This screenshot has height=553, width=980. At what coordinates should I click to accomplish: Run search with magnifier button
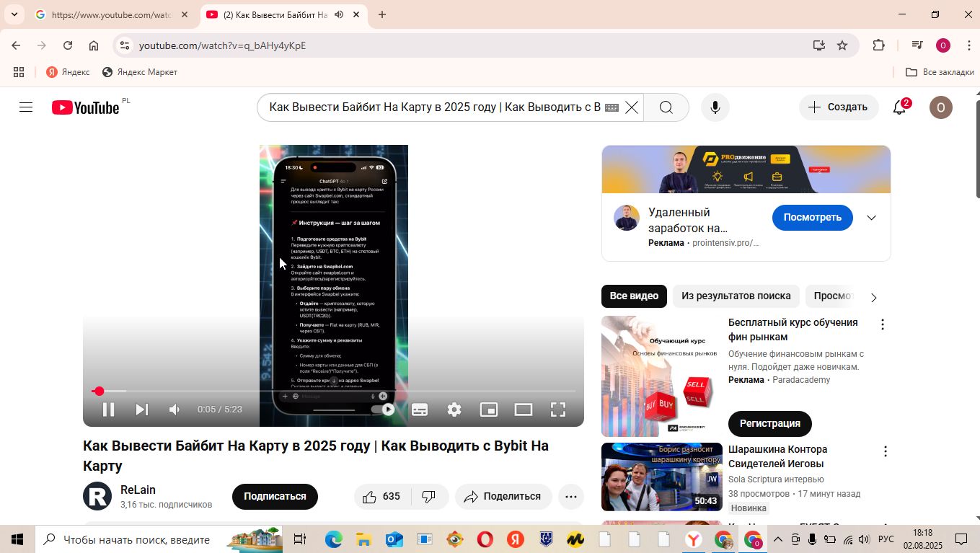666,107
